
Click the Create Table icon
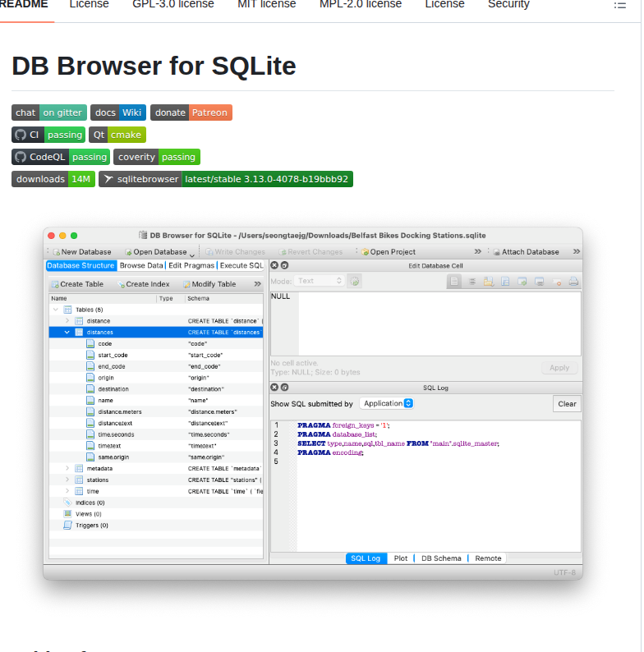pyautogui.click(x=55, y=284)
